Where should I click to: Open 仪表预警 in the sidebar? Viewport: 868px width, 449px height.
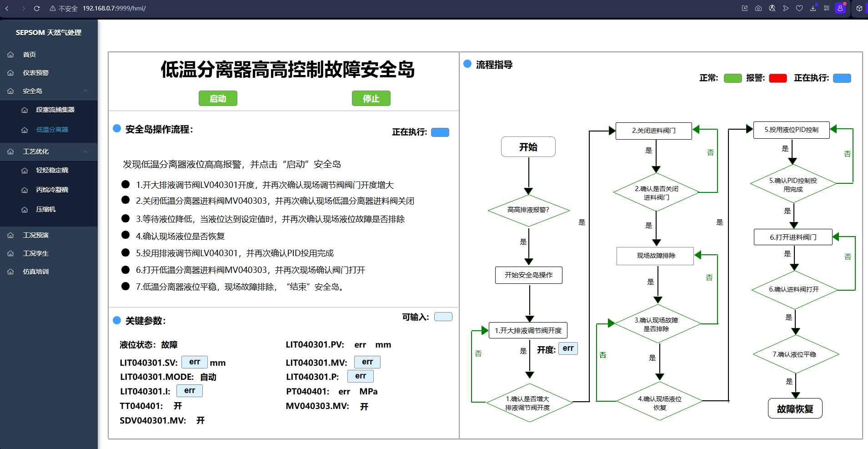(x=35, y=73)
